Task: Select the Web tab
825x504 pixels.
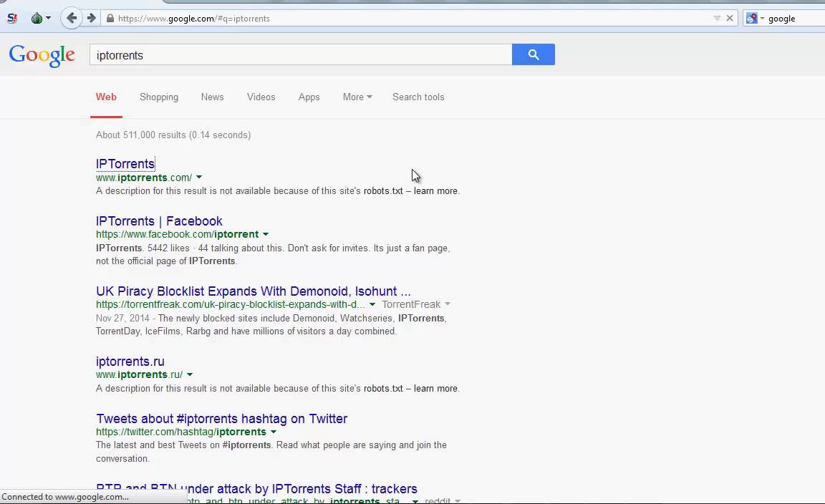Action: pos(106,97)
